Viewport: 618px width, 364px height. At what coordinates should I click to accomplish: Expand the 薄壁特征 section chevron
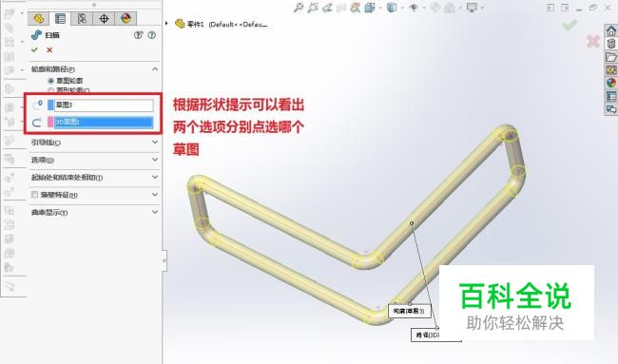pyautogui.click(x=155, y=195)
